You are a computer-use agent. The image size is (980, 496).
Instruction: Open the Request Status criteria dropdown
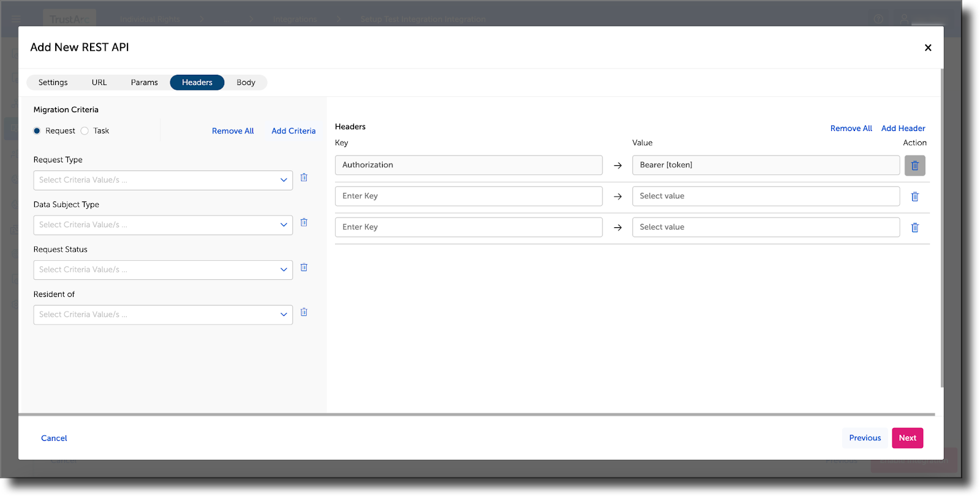163,270
